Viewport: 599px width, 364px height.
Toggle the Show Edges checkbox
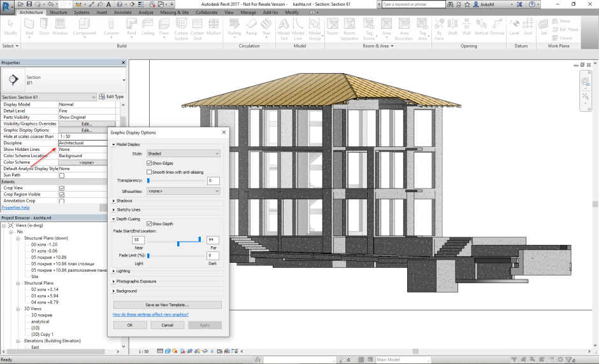149,163
